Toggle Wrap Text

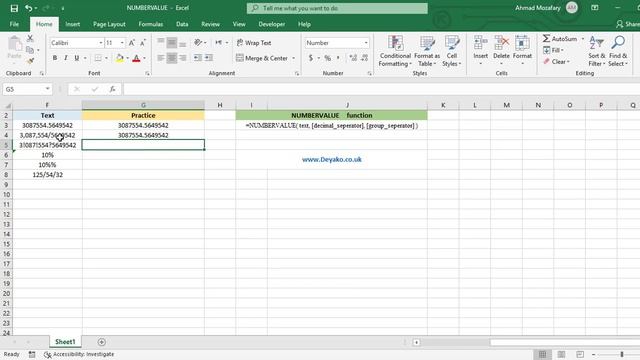254,42
